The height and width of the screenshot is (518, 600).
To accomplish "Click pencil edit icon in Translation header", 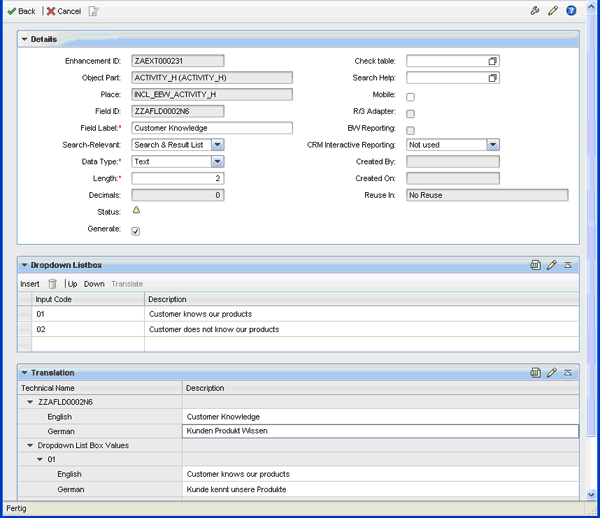I will pyautogui.click(x=551, y=372).
